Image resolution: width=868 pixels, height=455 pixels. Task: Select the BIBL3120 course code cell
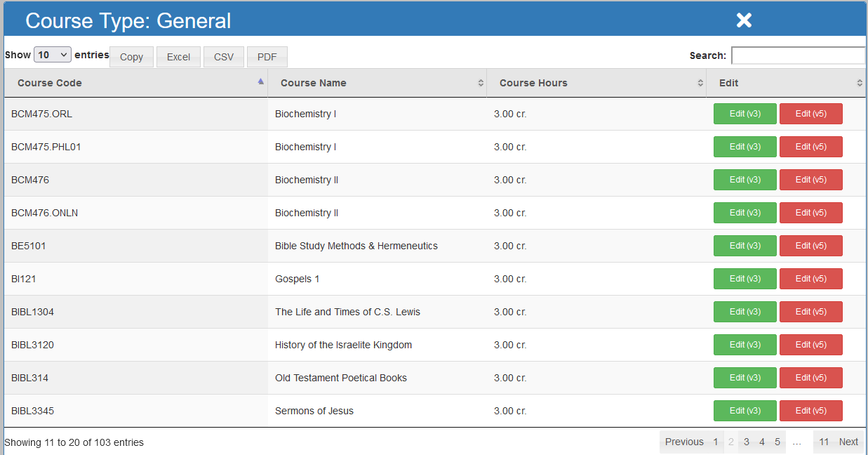click(x=136, y=345)
